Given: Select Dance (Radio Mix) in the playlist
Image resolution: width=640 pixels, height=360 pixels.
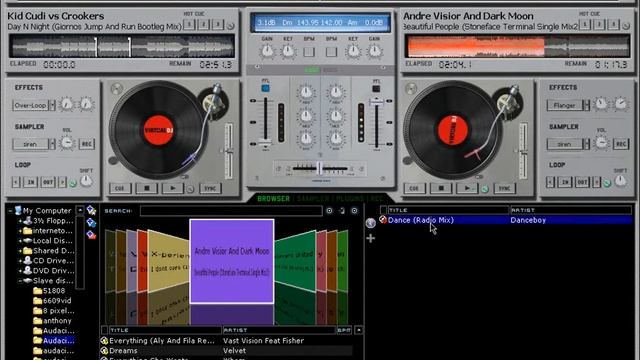Looking at the screenshot, I should coord(506,220).
